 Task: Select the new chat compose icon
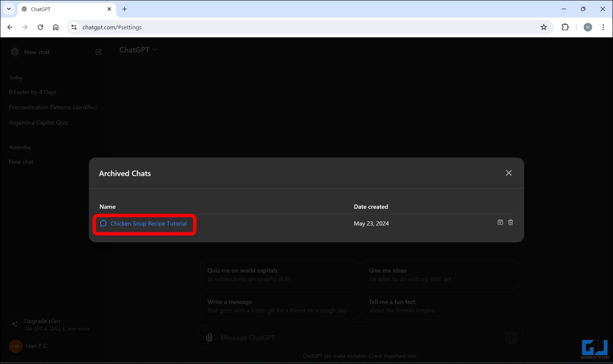pyautogui.click(x=98, y=51)
